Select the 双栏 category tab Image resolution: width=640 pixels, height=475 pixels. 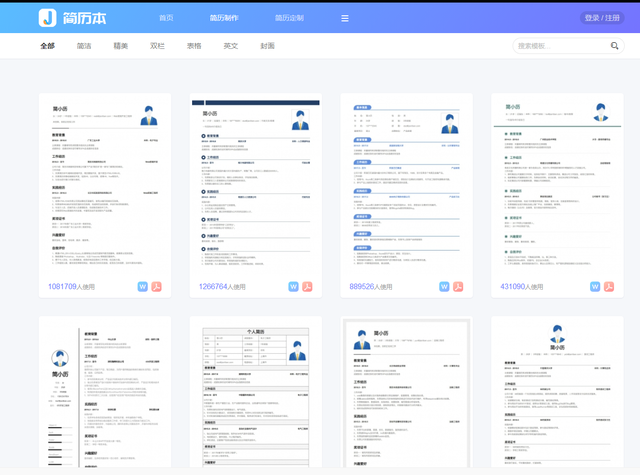click(158, 46)
